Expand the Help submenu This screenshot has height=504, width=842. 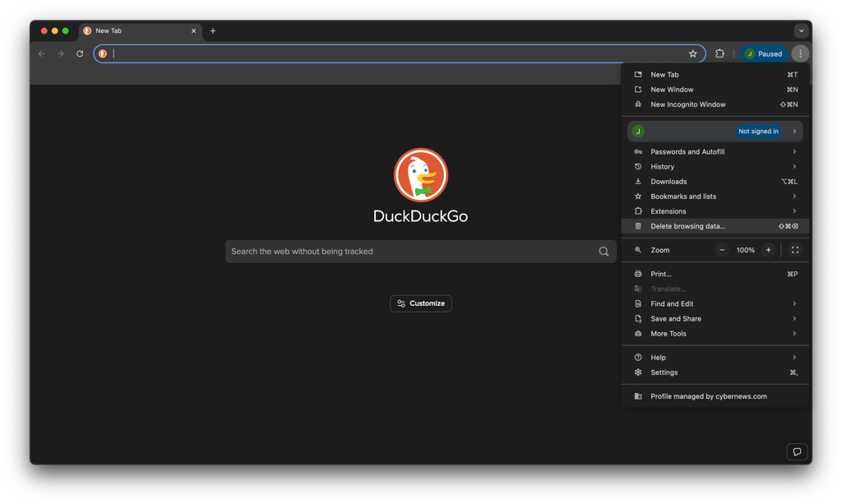[x=715, y=358]
